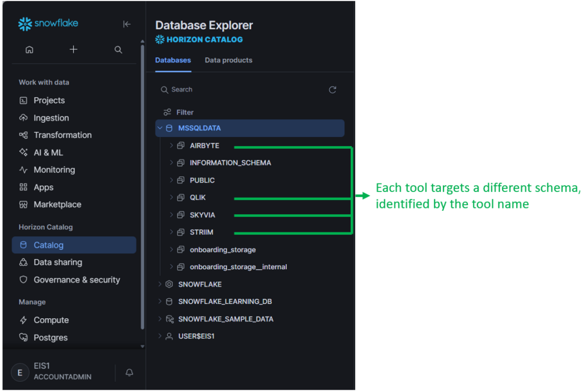Click the Governance & security shield icon
This screenshot has width=582, height=392.
23,280
